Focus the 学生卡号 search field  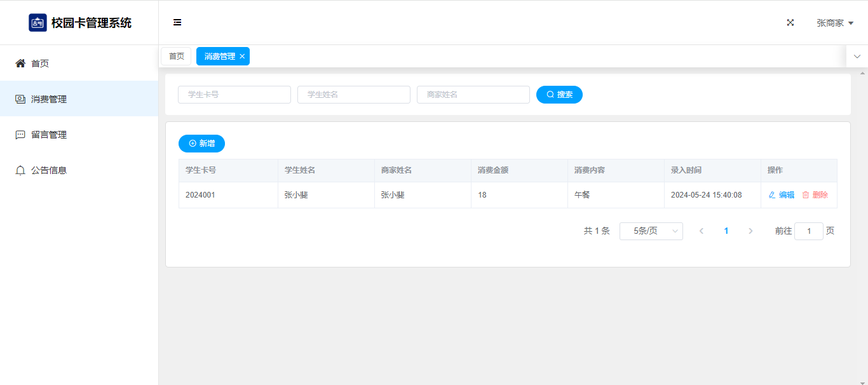coord(234,95)
